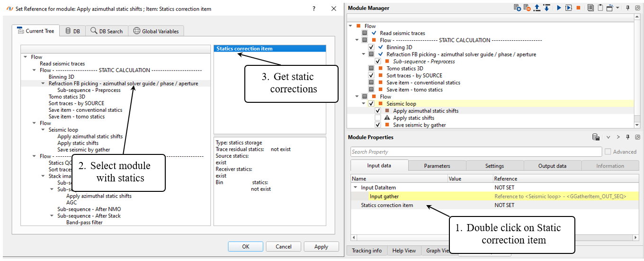
Task: Click the database icon in Module Properties header
Action: (x=596, y=137)
